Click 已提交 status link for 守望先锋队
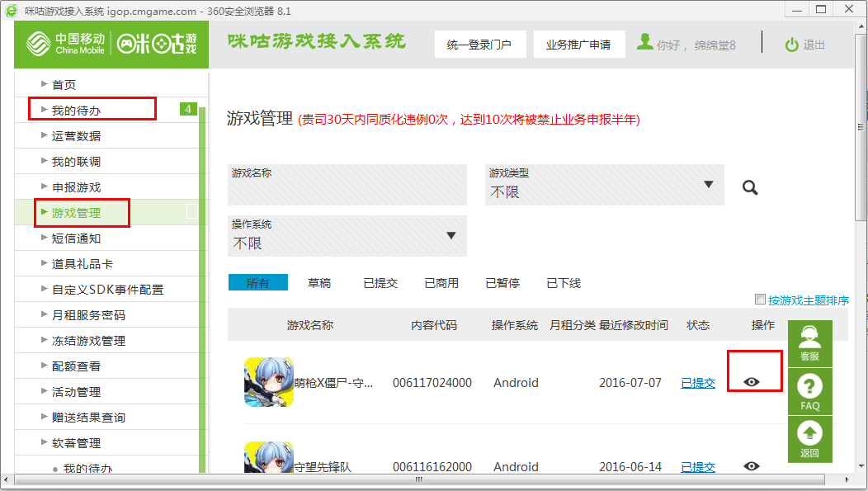 pyautogui.click(x=697, y=466)
